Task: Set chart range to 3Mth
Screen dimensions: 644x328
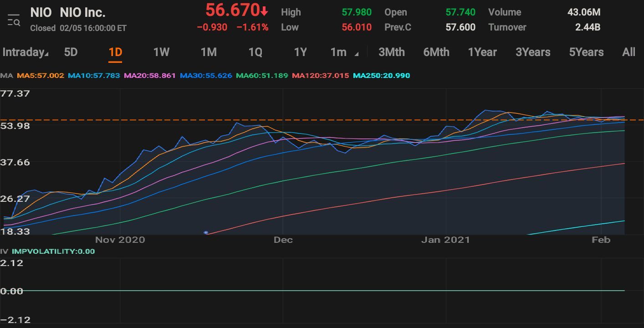Action: 392,52
